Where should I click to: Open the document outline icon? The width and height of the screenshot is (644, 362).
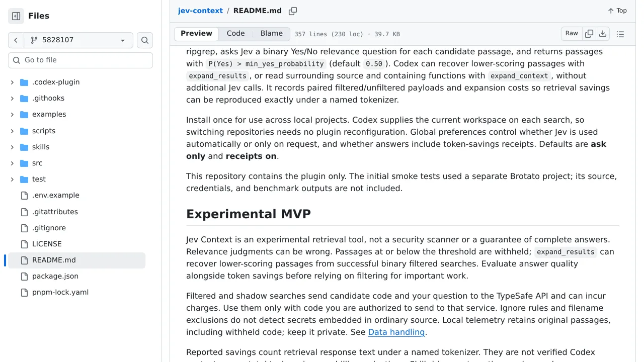click(620, 34)
